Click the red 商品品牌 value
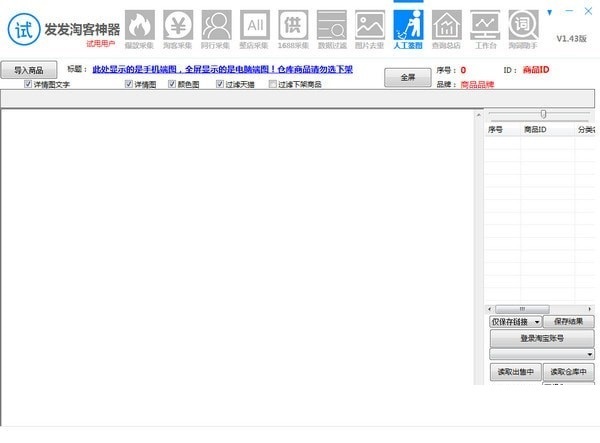The width and height of the screenshot is (600, 443). 477,85
